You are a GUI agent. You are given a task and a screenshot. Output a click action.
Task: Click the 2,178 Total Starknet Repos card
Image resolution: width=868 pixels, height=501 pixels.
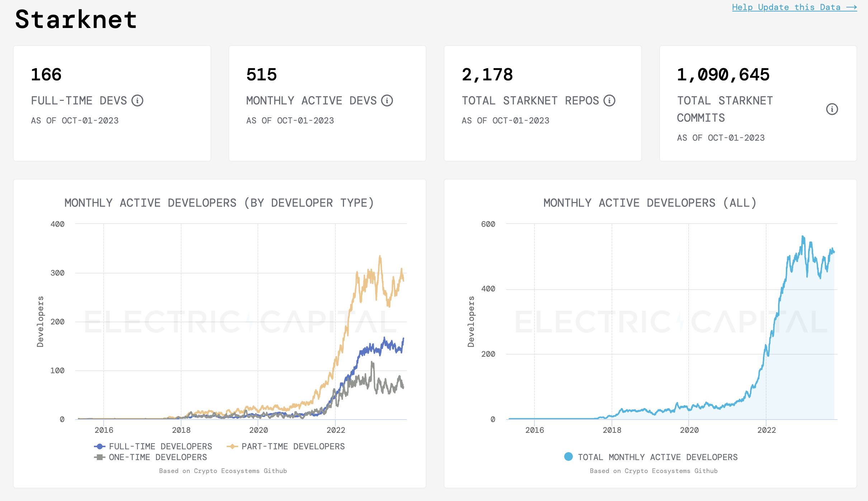point(542,103)
